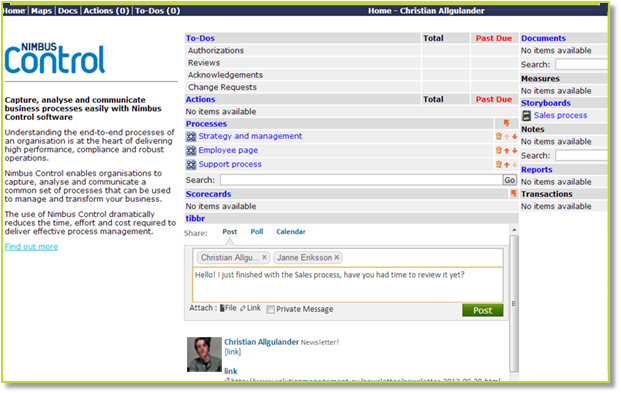
Task: Click the Employee page process icon
Action: (x=191, y=150)
